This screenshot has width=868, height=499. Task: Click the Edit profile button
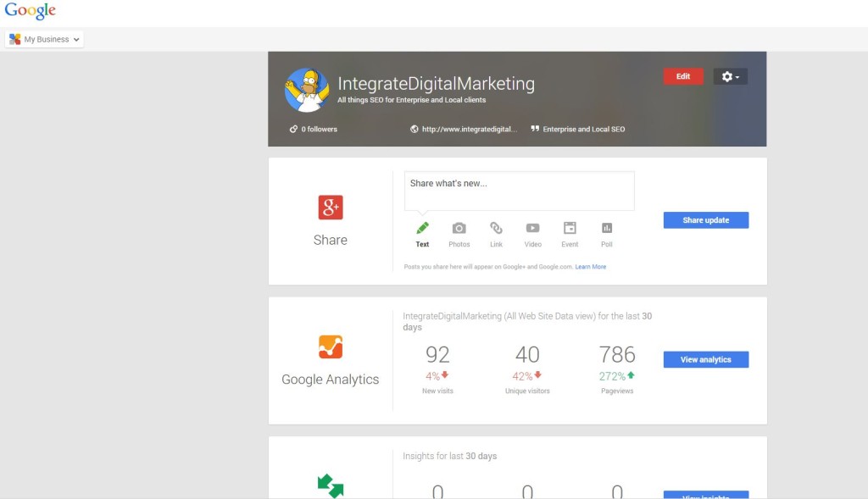point(682,75)
